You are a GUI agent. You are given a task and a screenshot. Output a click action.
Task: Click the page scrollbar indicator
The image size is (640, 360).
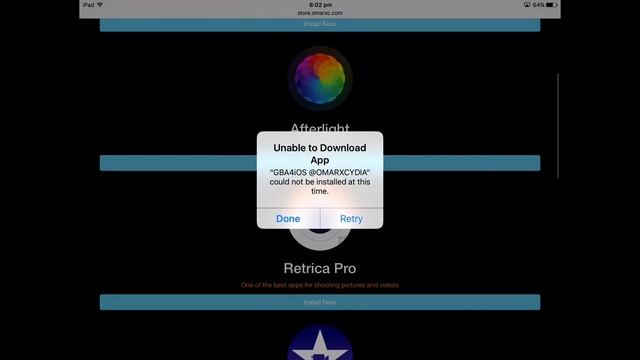(x=558, y=126)
